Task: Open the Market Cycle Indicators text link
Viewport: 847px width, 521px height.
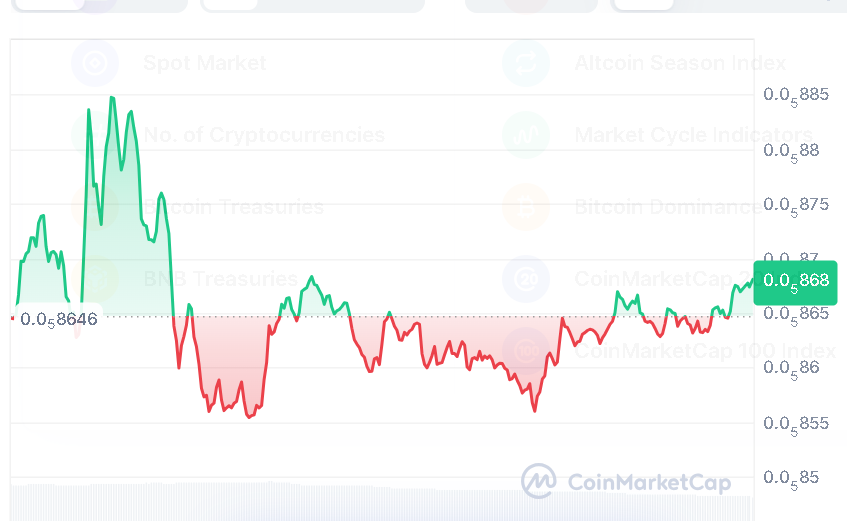Action: pos(693,135)
